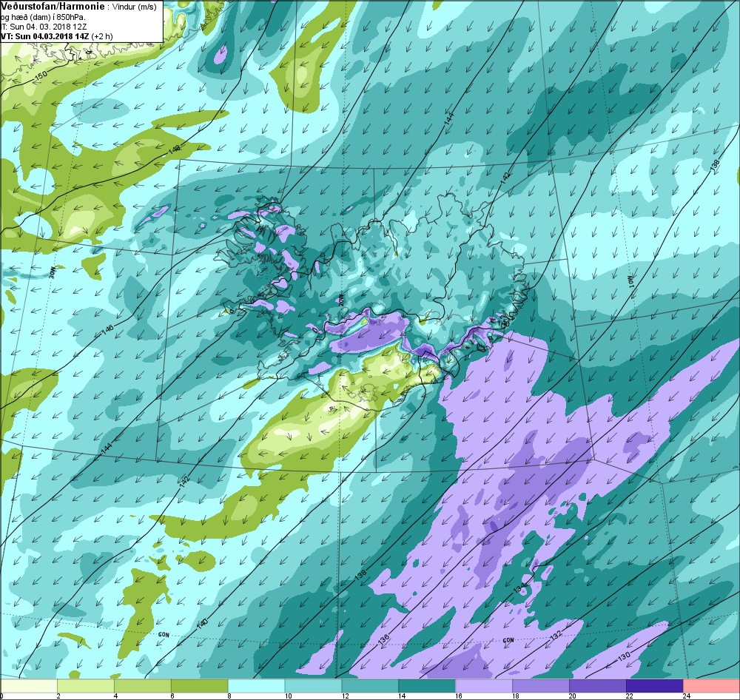Select the 20–22 m/s legend swatch
The height and width of the screenshot is (700, 740).
tap(597, 685)
